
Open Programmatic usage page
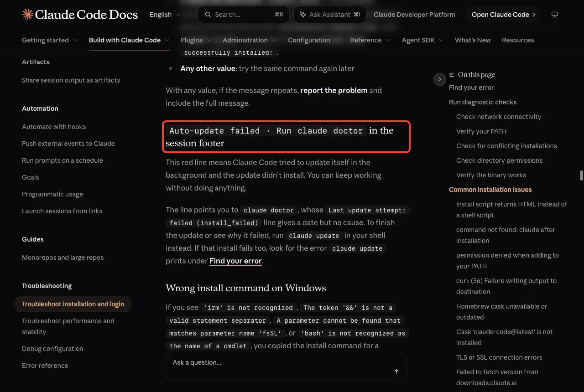coord(52,194)
